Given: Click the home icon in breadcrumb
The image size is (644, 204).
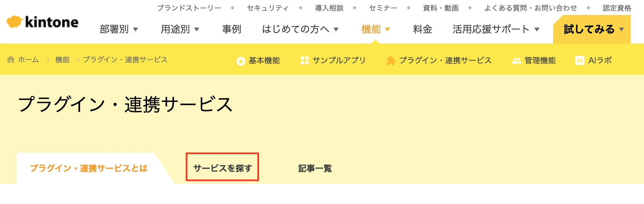Looking at the screenshot, I should (x=11, y=59).
